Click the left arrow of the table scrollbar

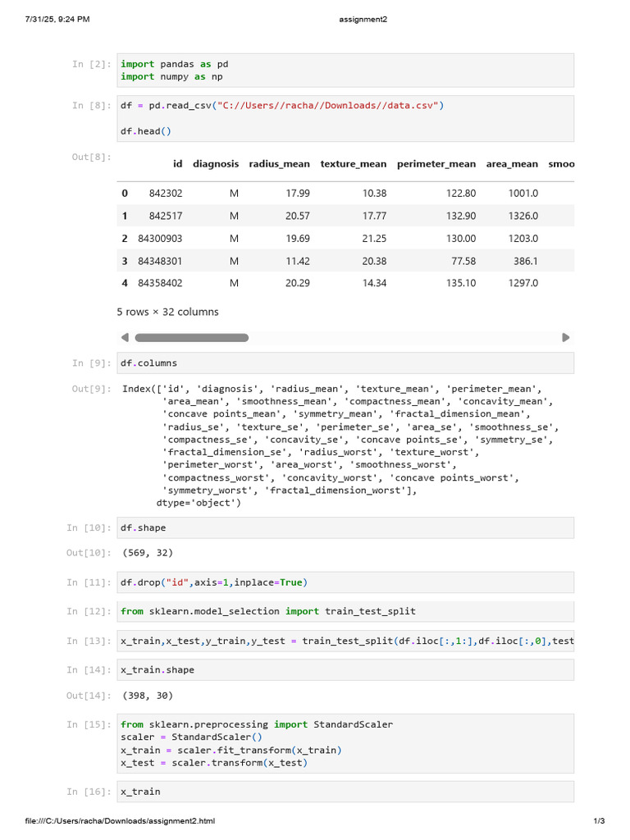pyautogui.click(x=125, y=337)
